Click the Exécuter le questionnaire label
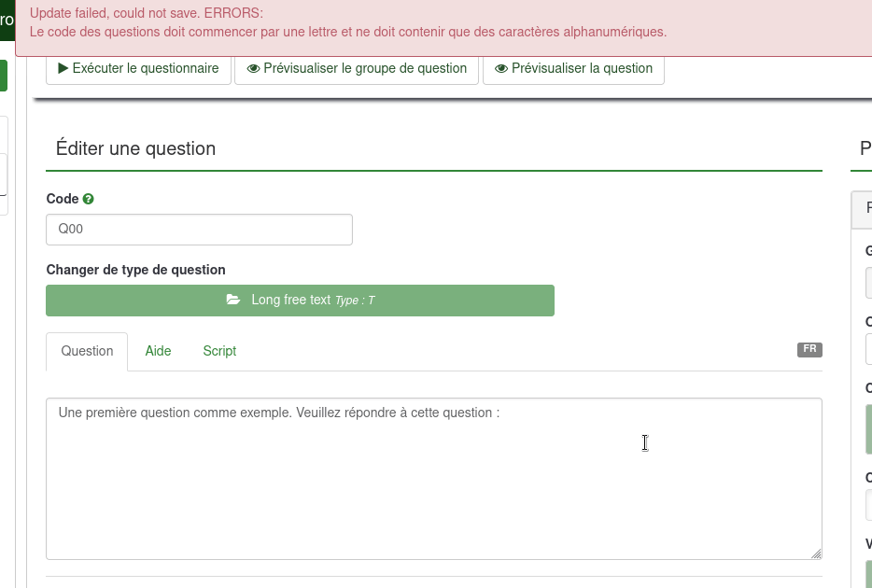The height and width of the screenshot is (588, 872). click(145, 68)
